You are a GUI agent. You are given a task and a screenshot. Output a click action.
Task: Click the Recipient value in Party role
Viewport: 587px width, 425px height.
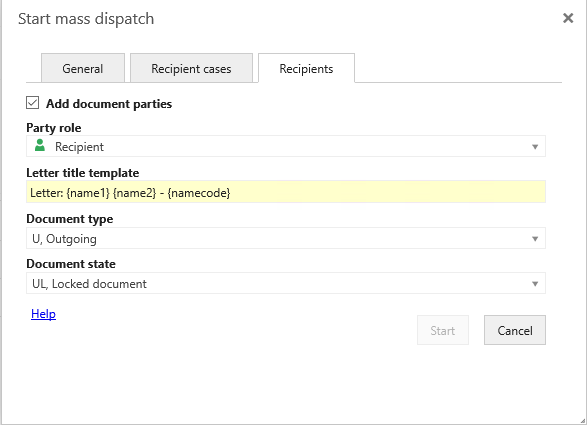79,147
